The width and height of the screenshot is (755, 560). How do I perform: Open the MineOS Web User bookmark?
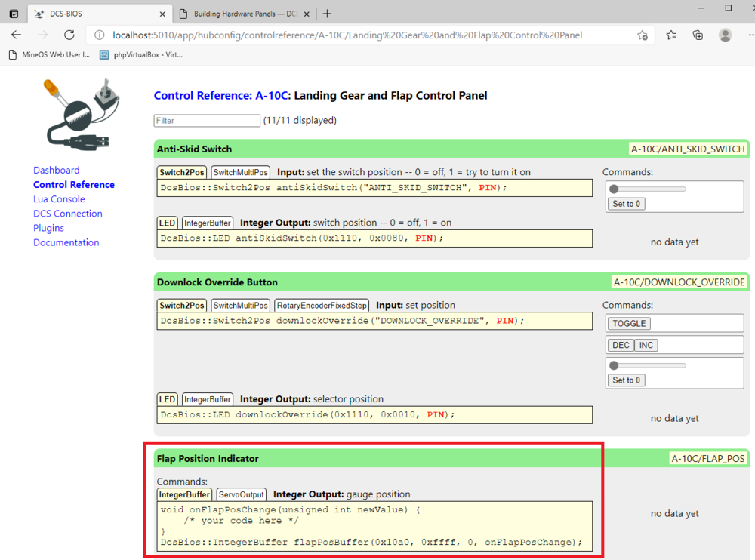pyautogui.click(x=50, y=55)
